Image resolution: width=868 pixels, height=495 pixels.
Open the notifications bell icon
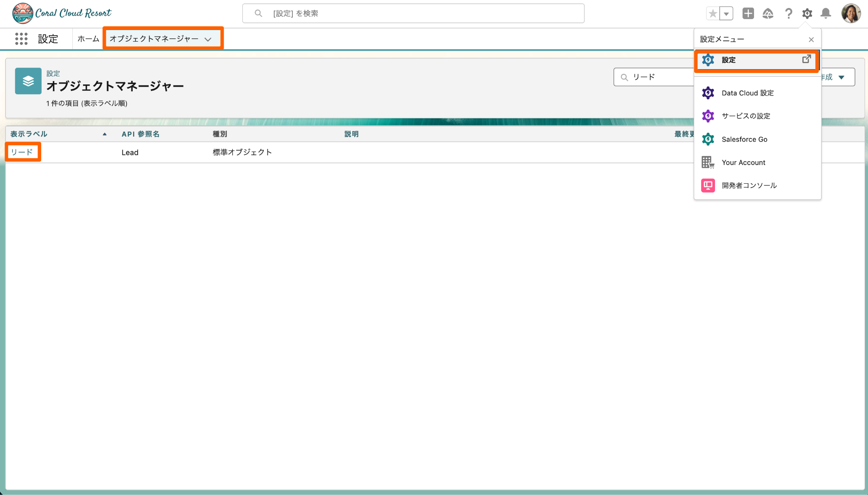826,14
